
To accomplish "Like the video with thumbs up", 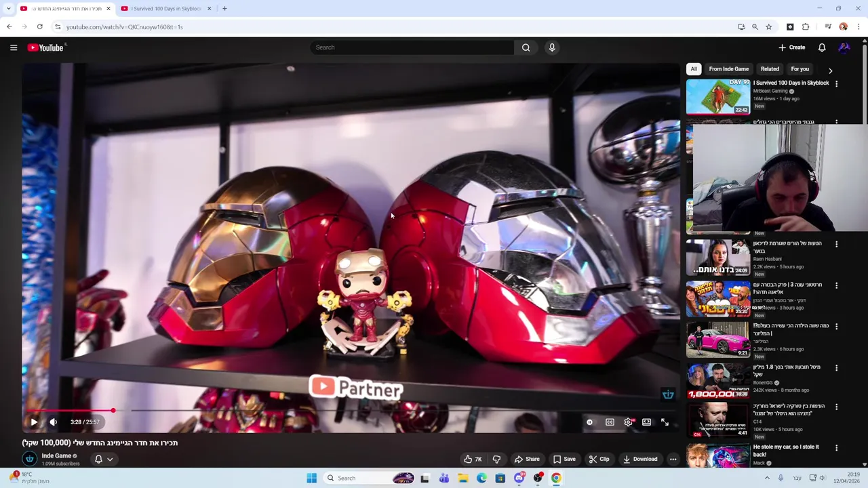I will pyautogui.click(x=473, y=459).
